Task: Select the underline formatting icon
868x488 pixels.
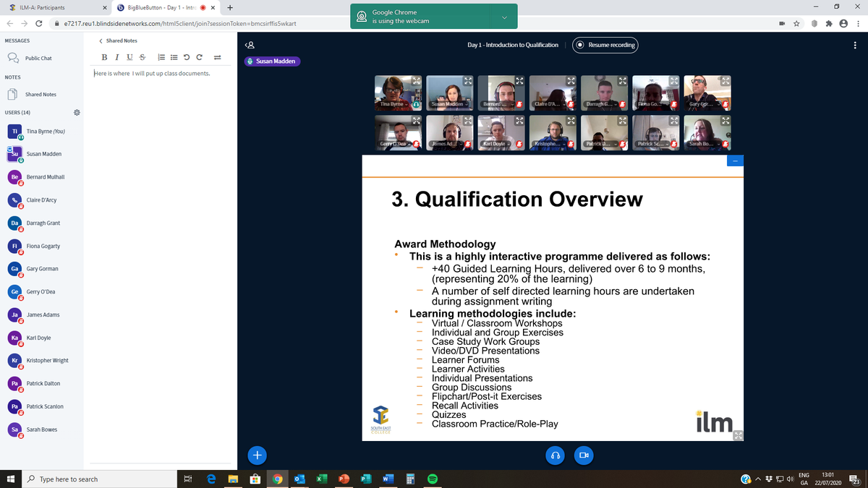Action: [x=129, y=57]
